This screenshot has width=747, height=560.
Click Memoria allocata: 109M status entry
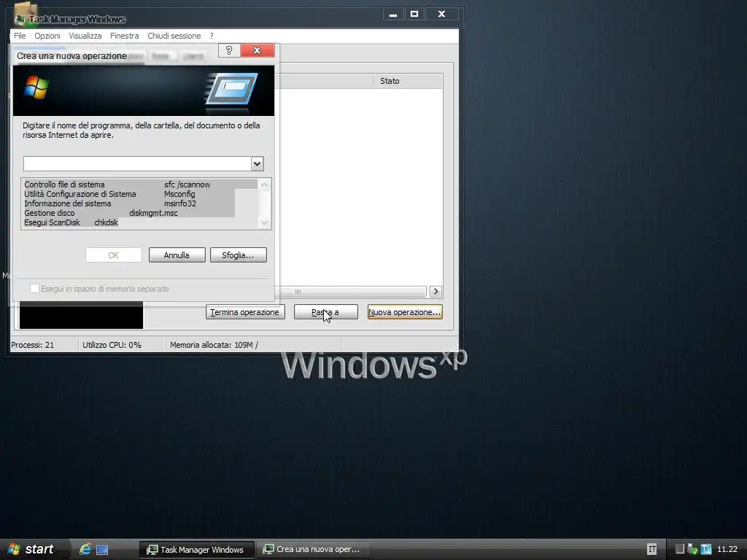pos(214,345)
